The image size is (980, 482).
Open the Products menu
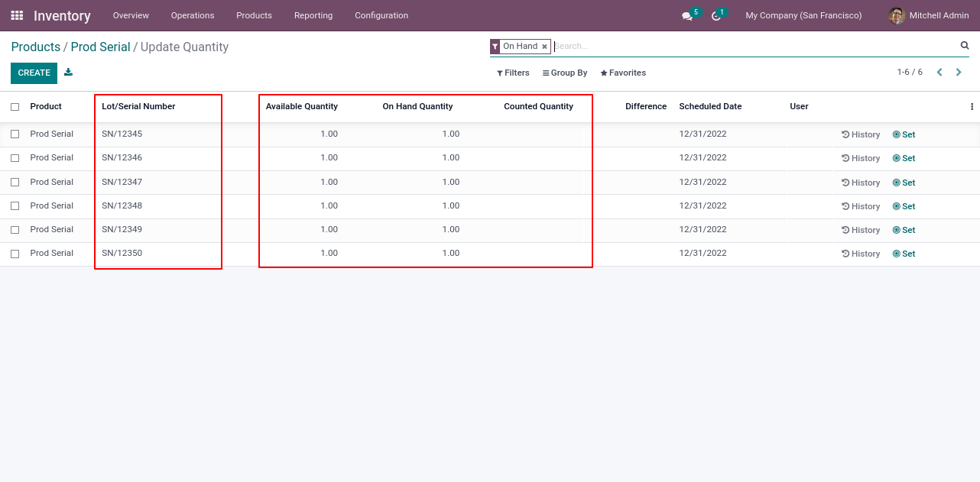coord(254,15)
